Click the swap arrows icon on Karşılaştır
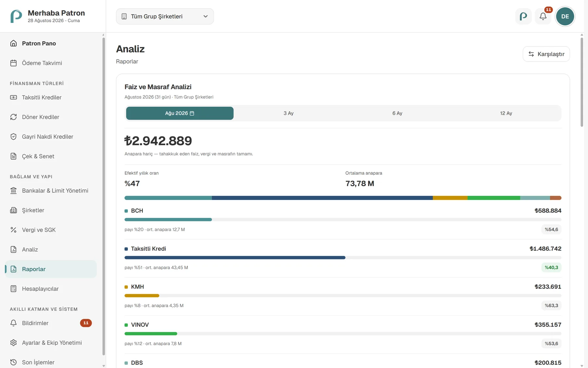 [531, 54]
